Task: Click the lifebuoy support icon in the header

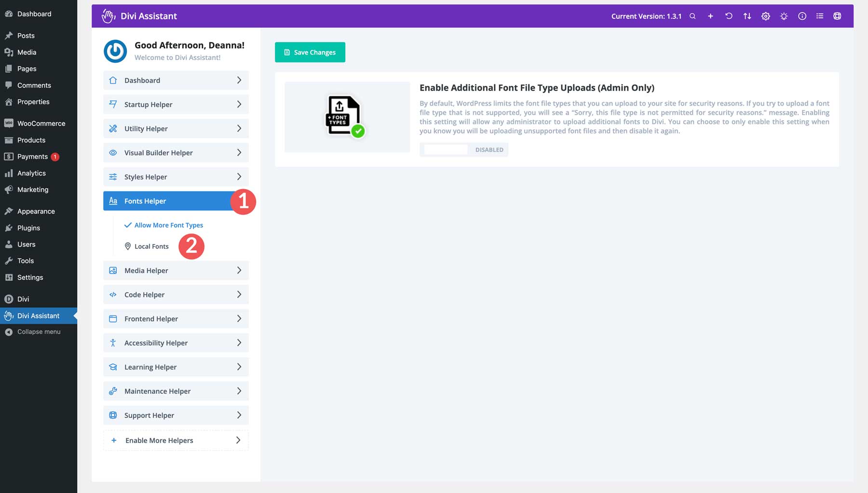Action: point(838,16)
